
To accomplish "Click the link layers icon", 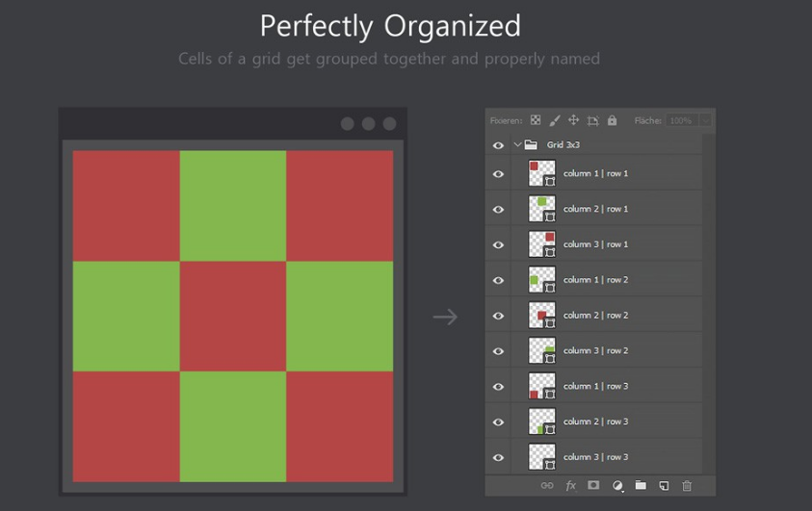I will 547,486.
